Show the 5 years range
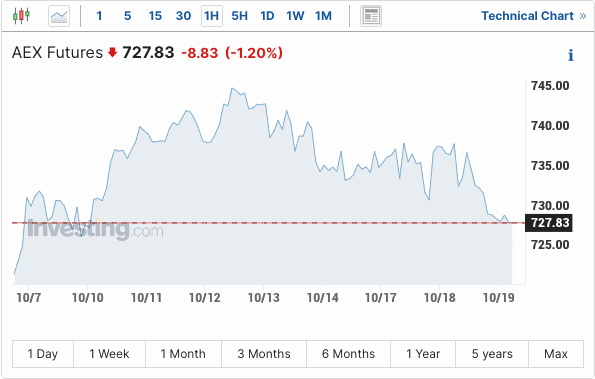The image size is (595, 379). tap(492, 354)
